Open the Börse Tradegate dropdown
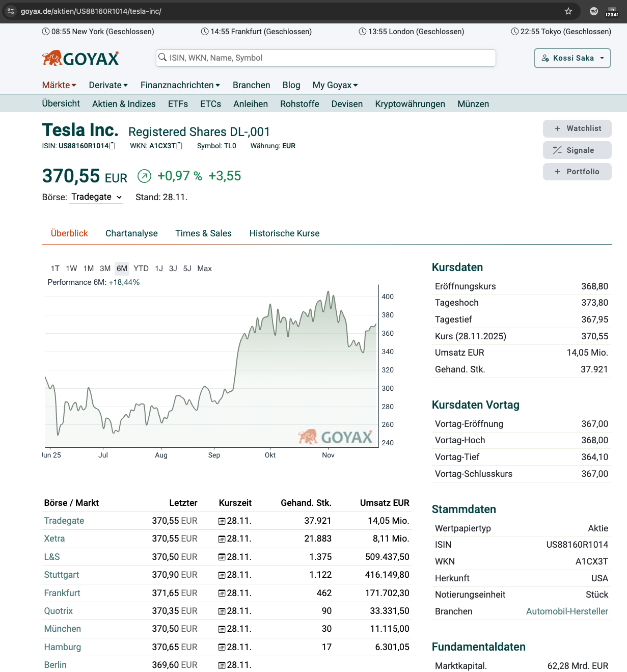 96,197
